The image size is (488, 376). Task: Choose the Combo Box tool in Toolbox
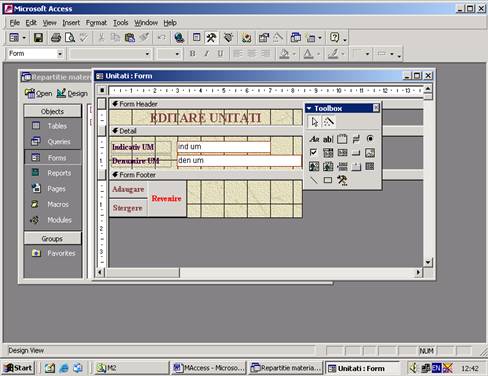[x=328, y=153]
